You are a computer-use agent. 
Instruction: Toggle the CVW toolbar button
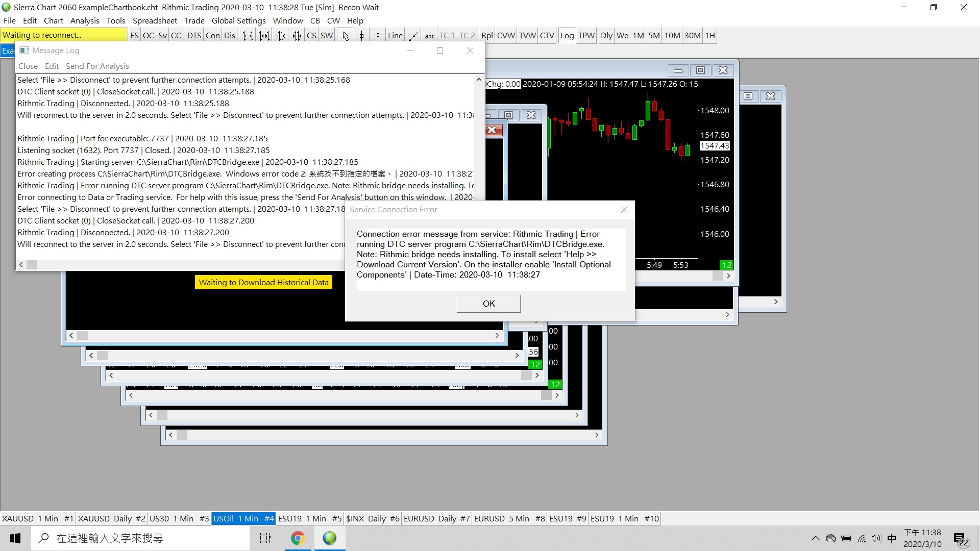506,36
